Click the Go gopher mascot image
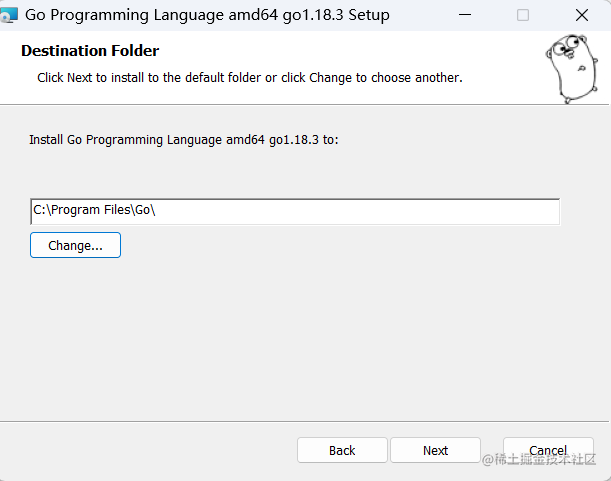Viewport: 611px width, 481px height. click(x=572, y=69)
